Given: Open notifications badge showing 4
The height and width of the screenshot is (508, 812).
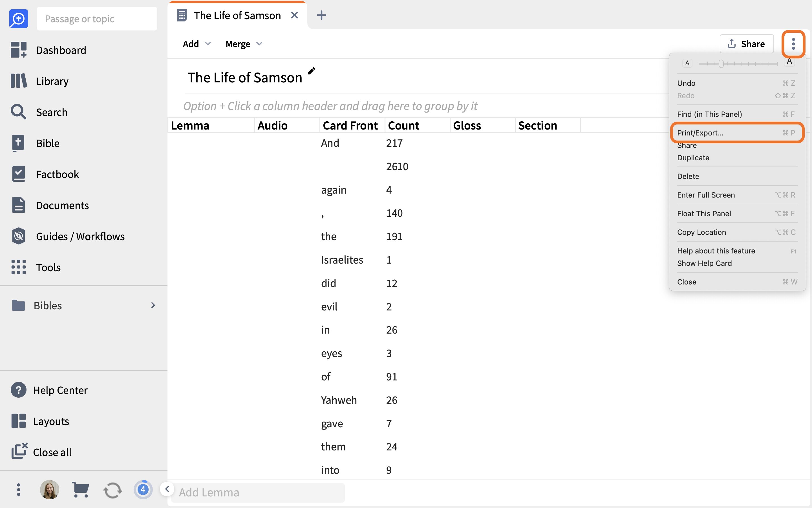Looking at the screenshot, I should point(143,490).
